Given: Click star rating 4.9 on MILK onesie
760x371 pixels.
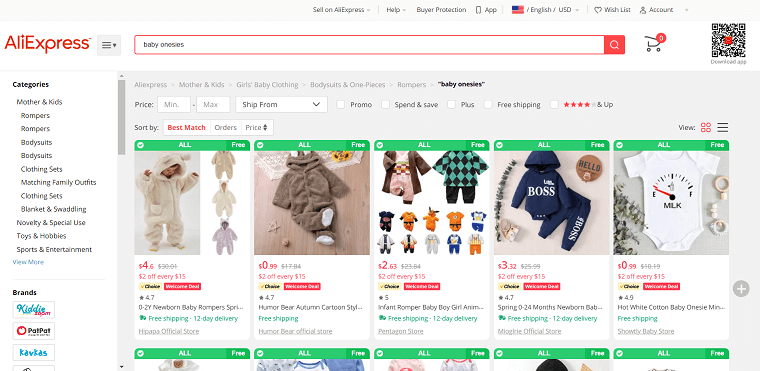Looking at the screenshot, I should pos(625,297).
